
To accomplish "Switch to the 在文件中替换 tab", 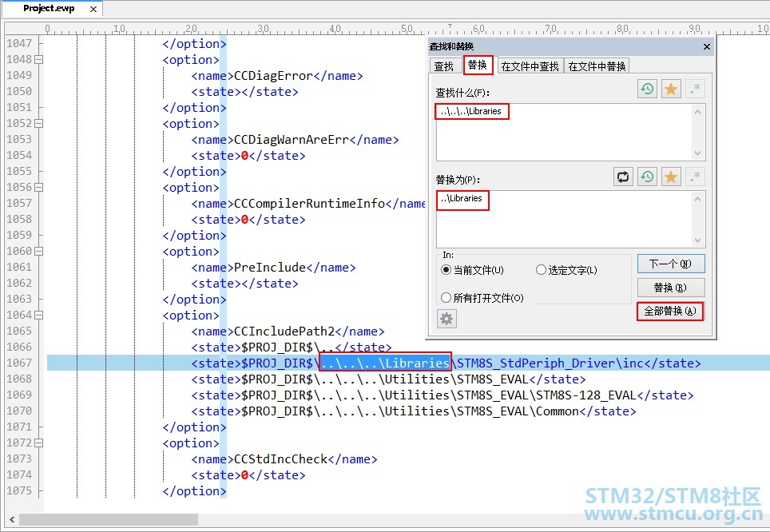I will (x=597, y=66).
